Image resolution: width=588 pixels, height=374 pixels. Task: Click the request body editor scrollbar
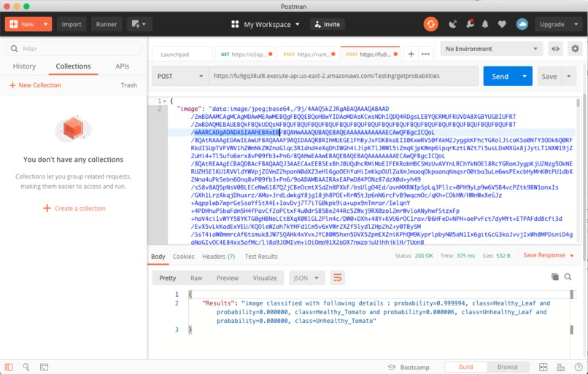click(578, 102)
